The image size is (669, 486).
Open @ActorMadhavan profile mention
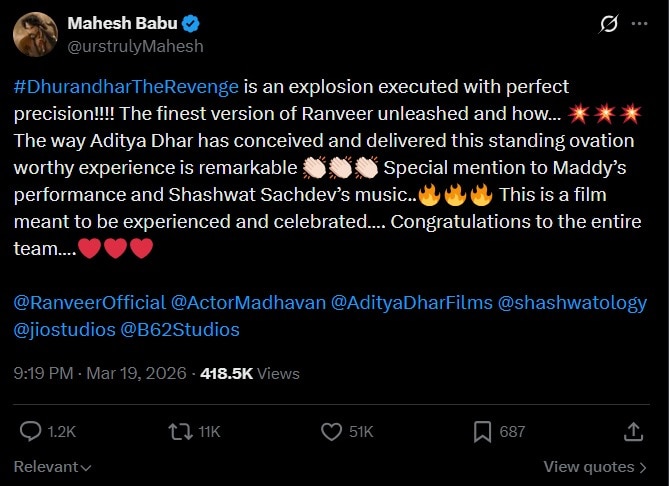point(248,301)
